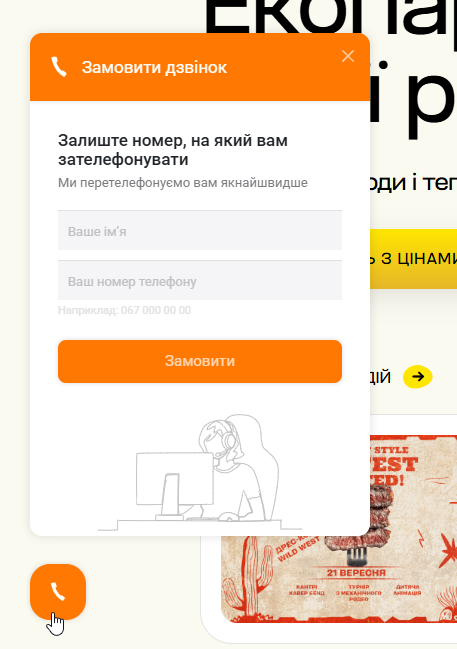The image size is (457, 649).
Task: Submit the form via Замовити button
Action: [x=200, y=361]
